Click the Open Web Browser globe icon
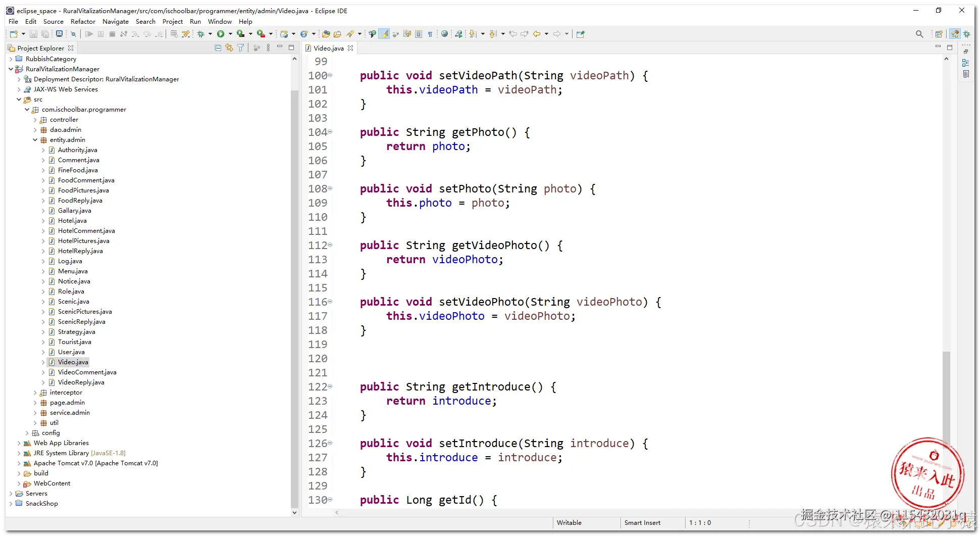The width and height of the screenshot is (980, 536). (444, 34)
